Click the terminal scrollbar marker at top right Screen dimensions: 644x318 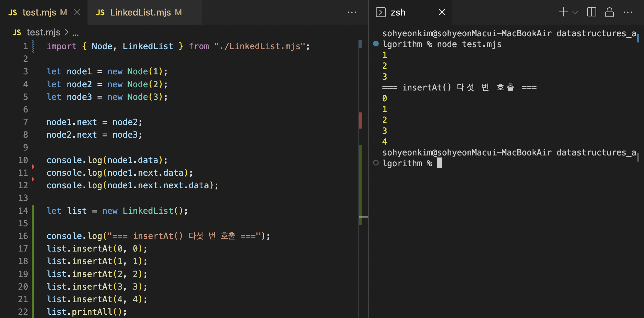point(638,38)
